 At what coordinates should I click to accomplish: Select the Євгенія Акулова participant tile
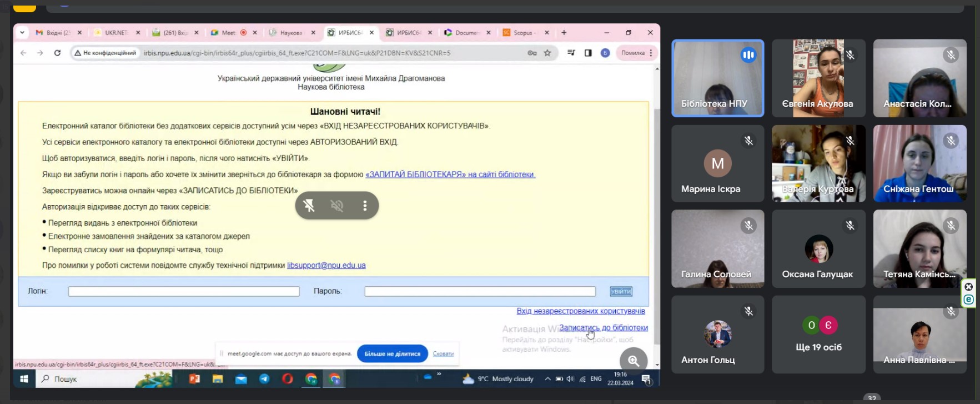pos(818,78)
